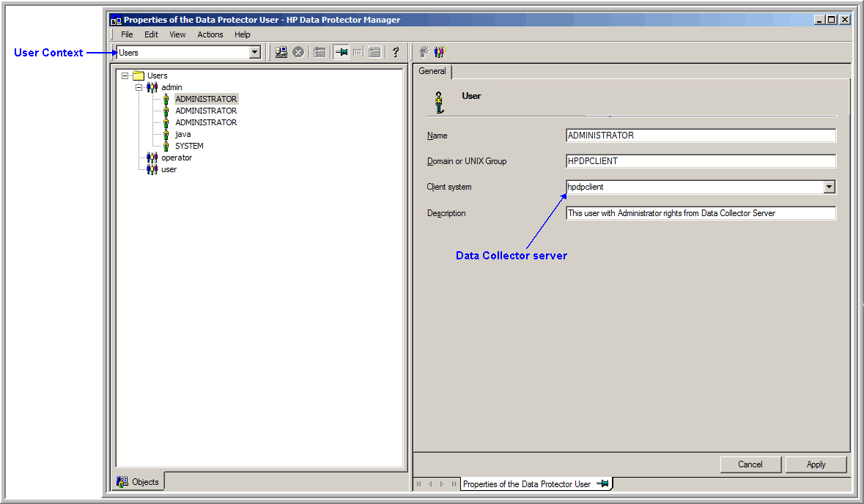Click the Apply button

(816, 464)
